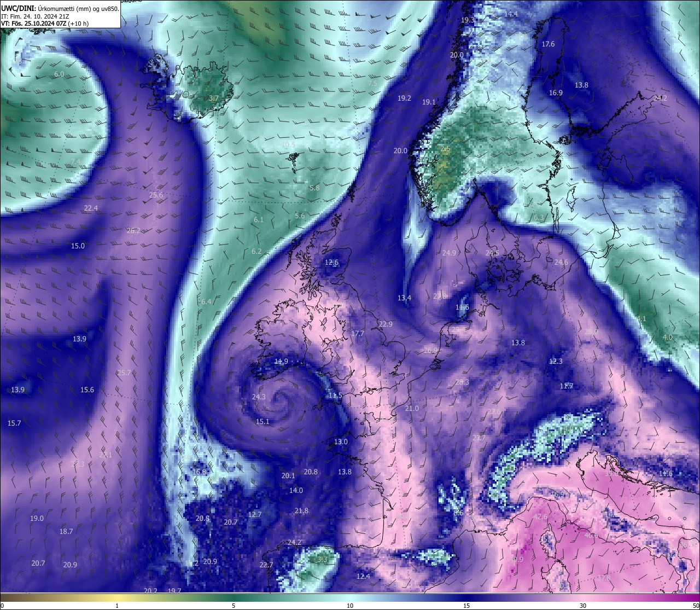
Task: Click the 11.7 value on the map
Action: pyautogui.click(x=567, y=386)
